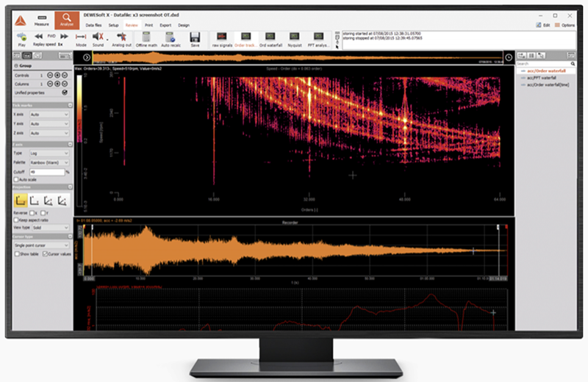Switch to the Setup tab
The height and width of the screenshot is (382, 588).
pyautogui.click(x=113, y=25)
